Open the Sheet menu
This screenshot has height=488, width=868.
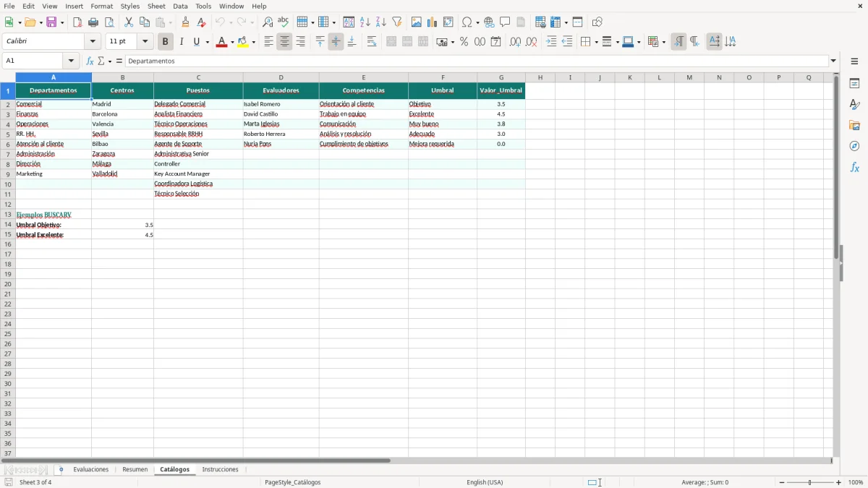(x=157, y=6)
